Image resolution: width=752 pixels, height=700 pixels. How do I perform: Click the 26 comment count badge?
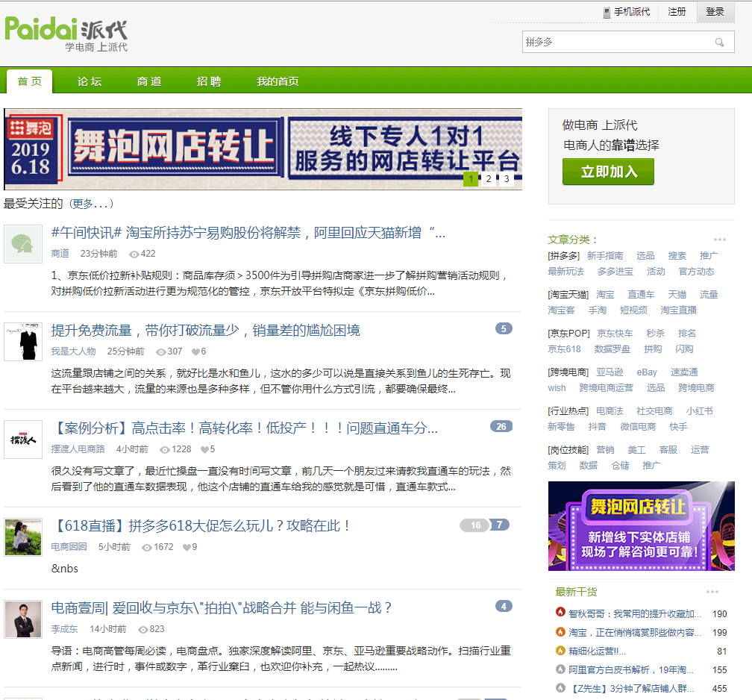tap(501, 427)
